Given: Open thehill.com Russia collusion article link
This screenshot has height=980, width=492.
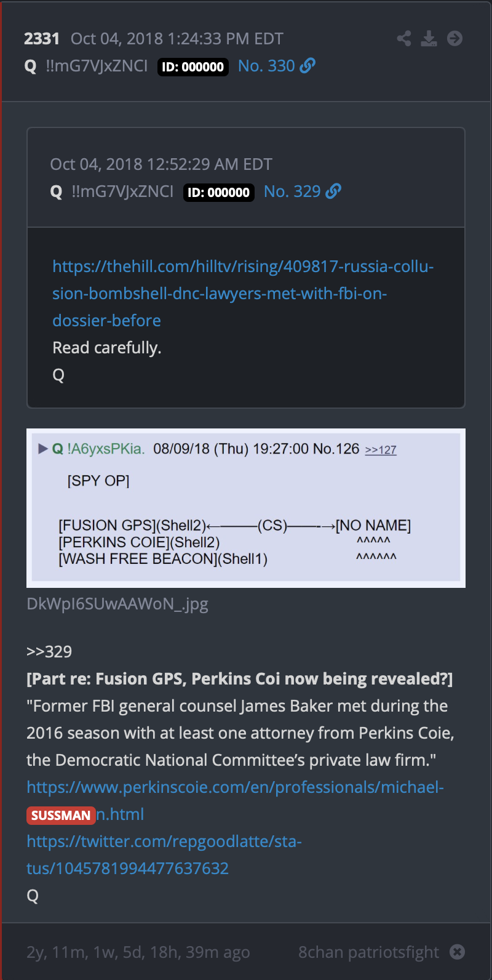Looking at the screenshot, I should click(243, 294).
